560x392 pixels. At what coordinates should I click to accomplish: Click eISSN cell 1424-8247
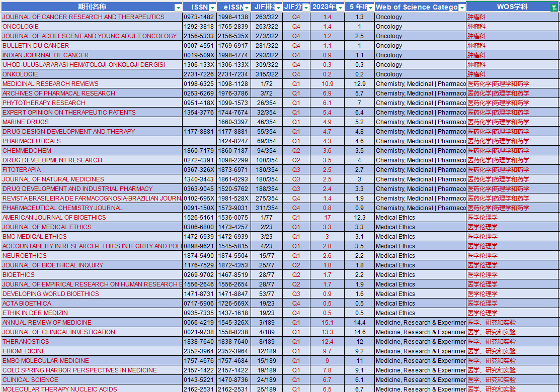click(x=233, y=141)
